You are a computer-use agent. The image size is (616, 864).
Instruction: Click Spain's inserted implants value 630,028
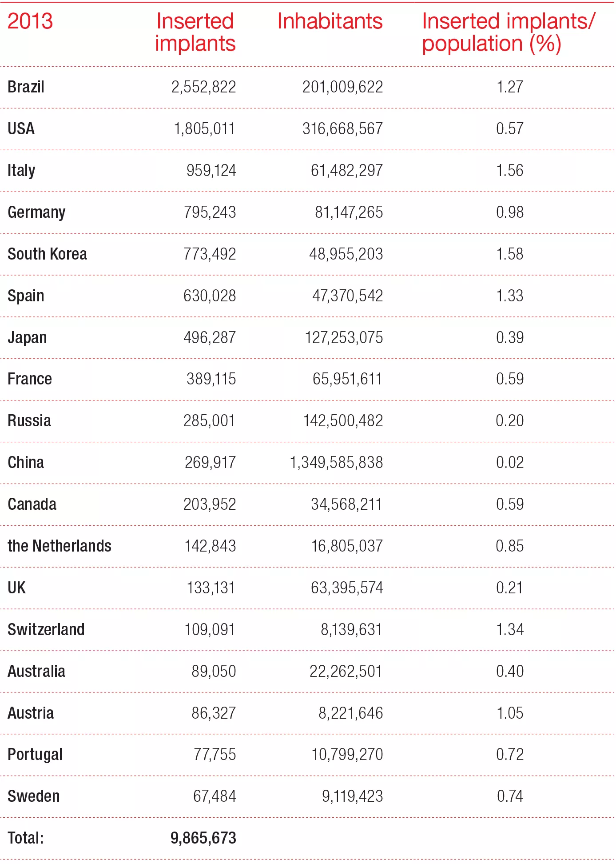point(210,296)
